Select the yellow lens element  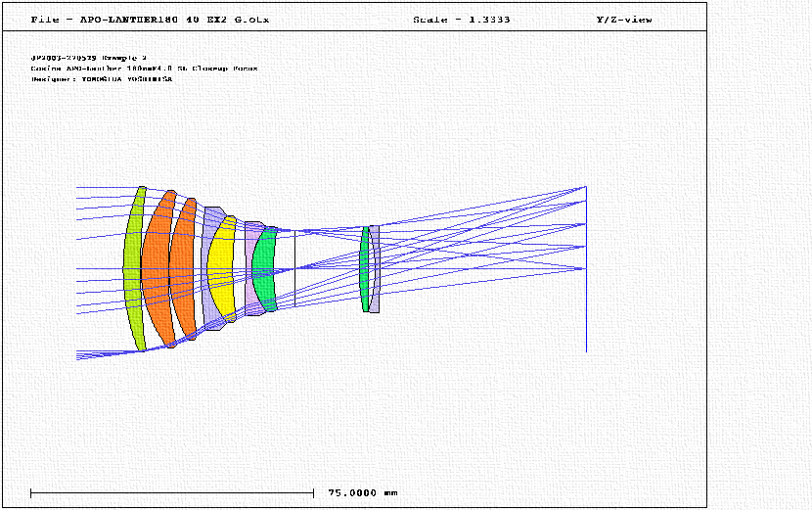[x=220, y=268]
